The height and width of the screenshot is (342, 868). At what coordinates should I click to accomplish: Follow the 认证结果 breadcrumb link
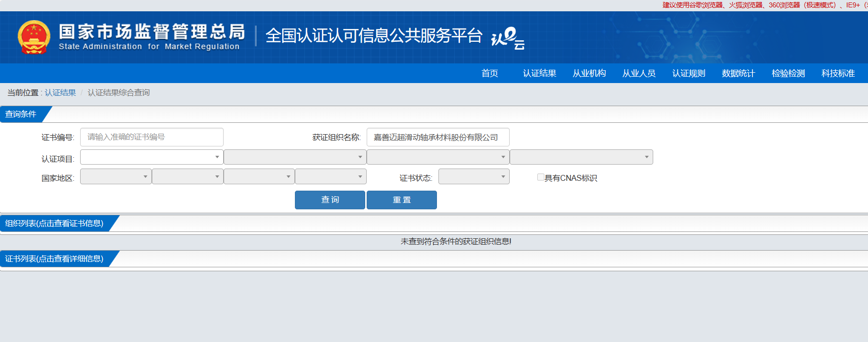click(x=60, y=92)
